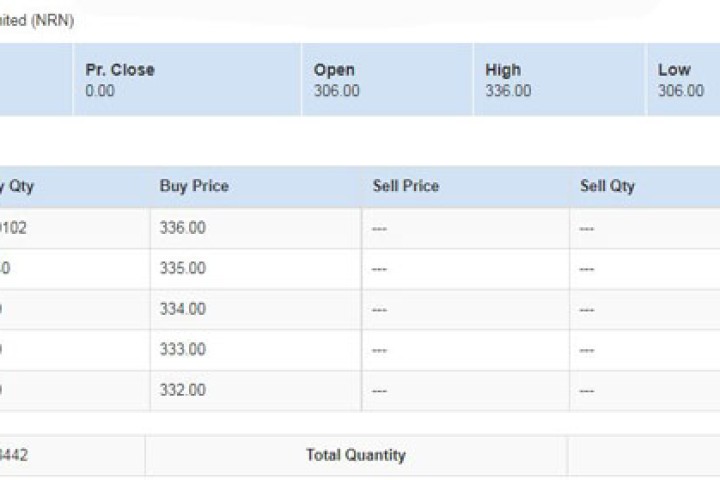Click the company name text with (NRN)
The width and height of the screenshot is (720, 480).
pos(38,20)
